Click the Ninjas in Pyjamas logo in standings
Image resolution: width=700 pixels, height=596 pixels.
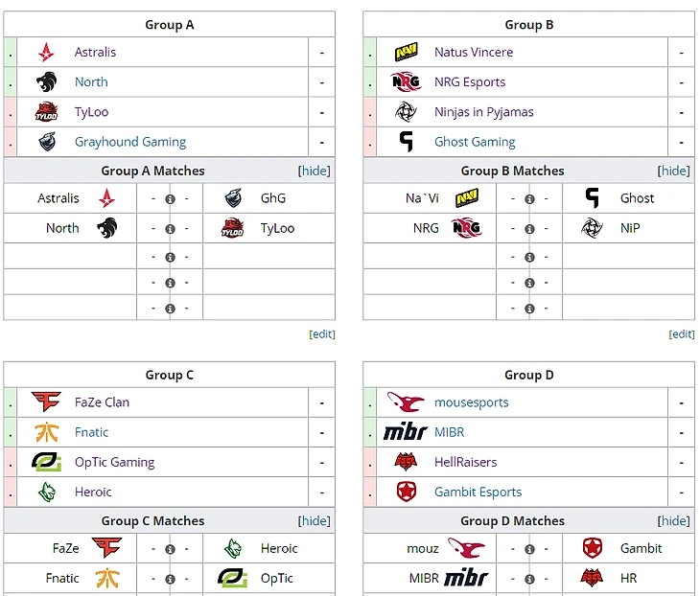tap(406, 112)
